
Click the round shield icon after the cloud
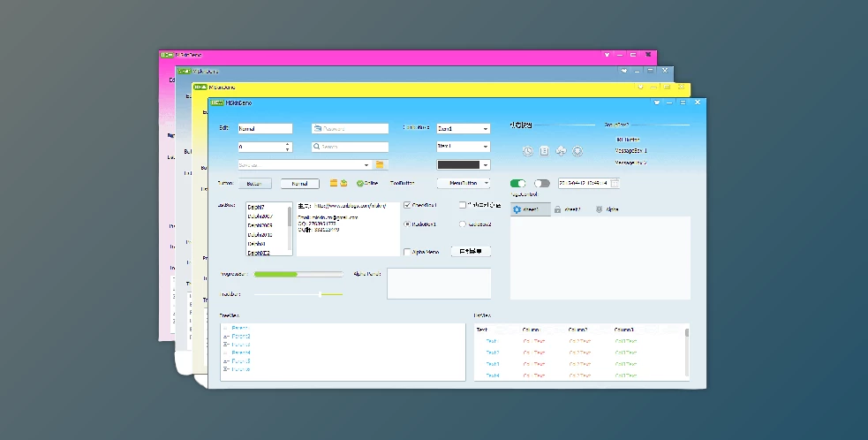pos(577,151)
